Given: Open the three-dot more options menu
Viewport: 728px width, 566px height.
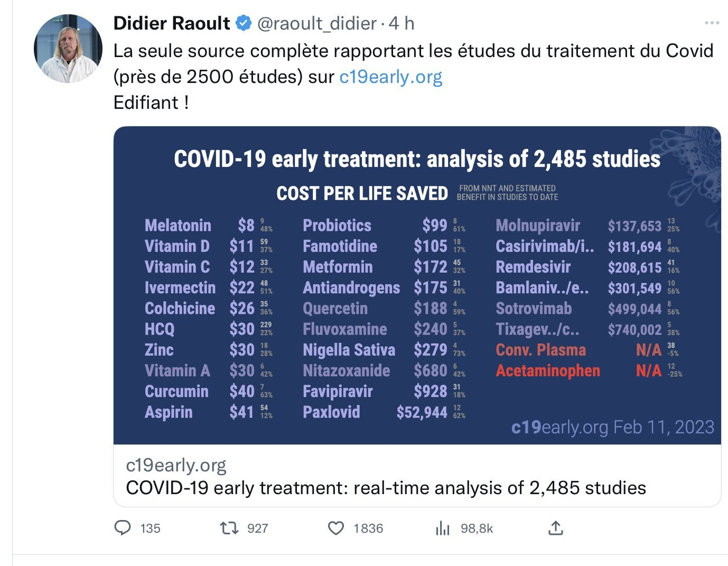Looking at the screenshot, I should [712, 23].
